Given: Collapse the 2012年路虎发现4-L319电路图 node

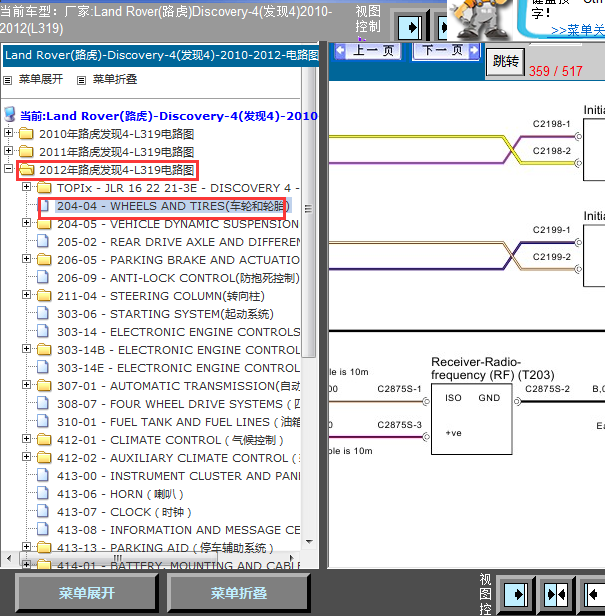Looking at the screenshot, I should point(8,169).
